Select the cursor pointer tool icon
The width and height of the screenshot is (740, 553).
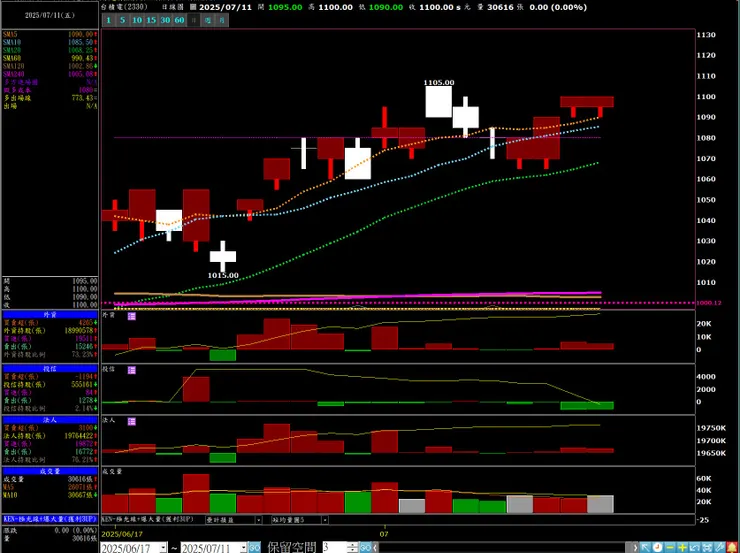pos(646,547)
